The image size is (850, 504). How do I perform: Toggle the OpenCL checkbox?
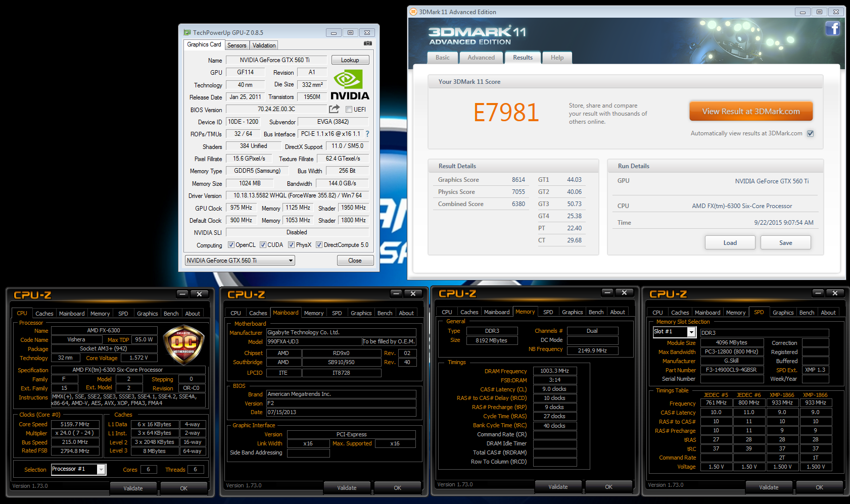pyautogui.click(x=231, y=245)
